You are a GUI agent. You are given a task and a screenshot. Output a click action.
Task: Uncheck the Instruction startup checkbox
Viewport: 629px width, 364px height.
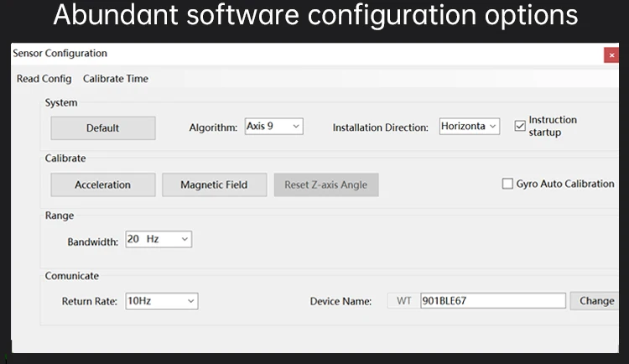[520, 126]
